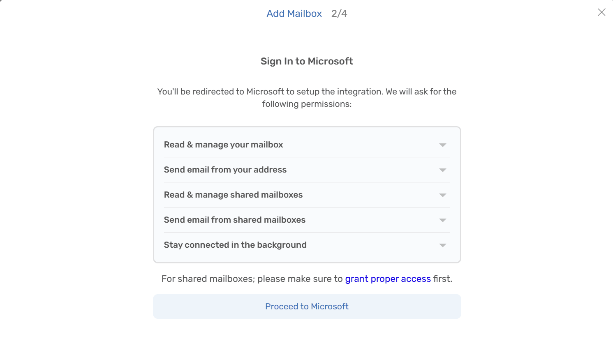Open the 'grant proper access' link
This screenshot has height=364, width=613.
click(388, 279)
